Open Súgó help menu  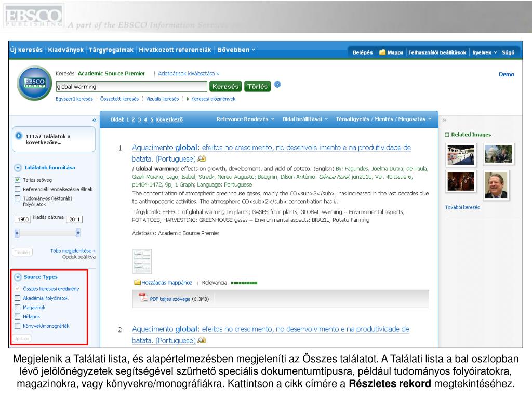[508, 52]
